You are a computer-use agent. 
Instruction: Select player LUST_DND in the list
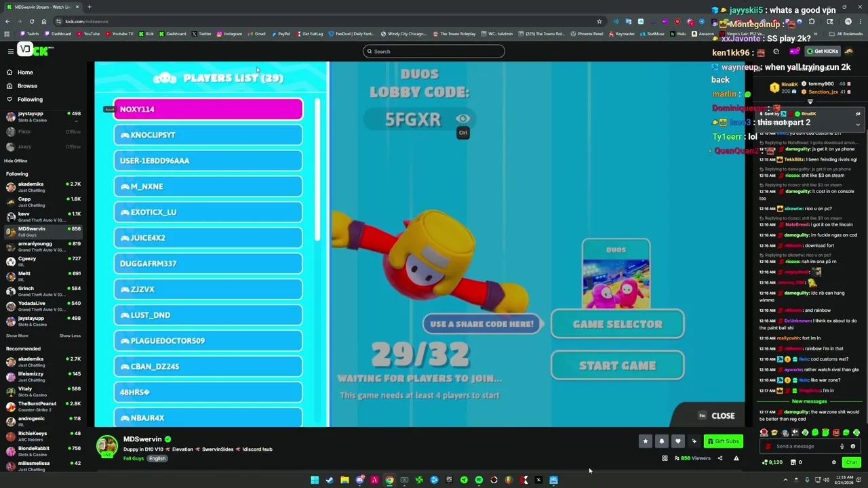coord(208,315)
